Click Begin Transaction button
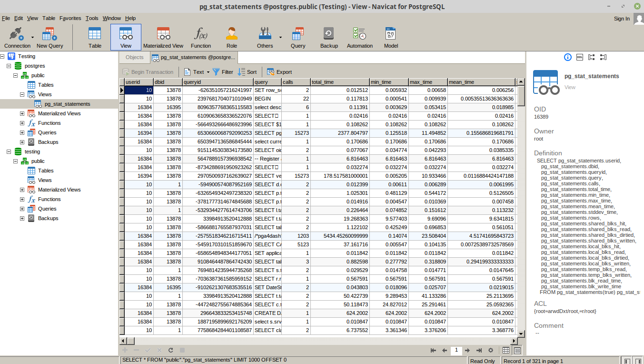Image resolution: width=644 pixels, height=364 pixels. (x=148, y=72)
